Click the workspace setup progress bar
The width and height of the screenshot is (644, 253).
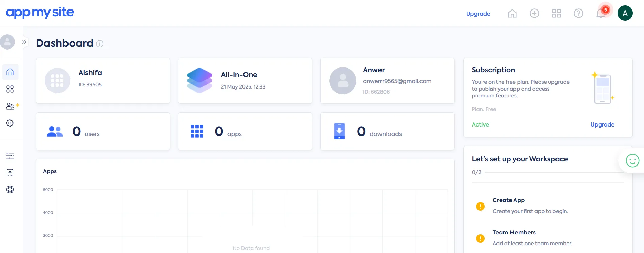[554, 172]
